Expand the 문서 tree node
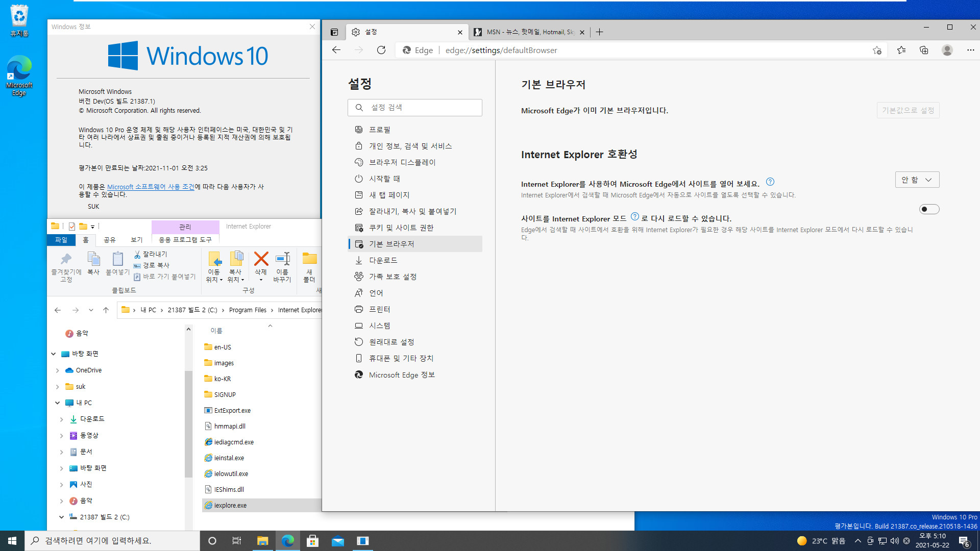The image size is (980, 551). pos(62,452)
